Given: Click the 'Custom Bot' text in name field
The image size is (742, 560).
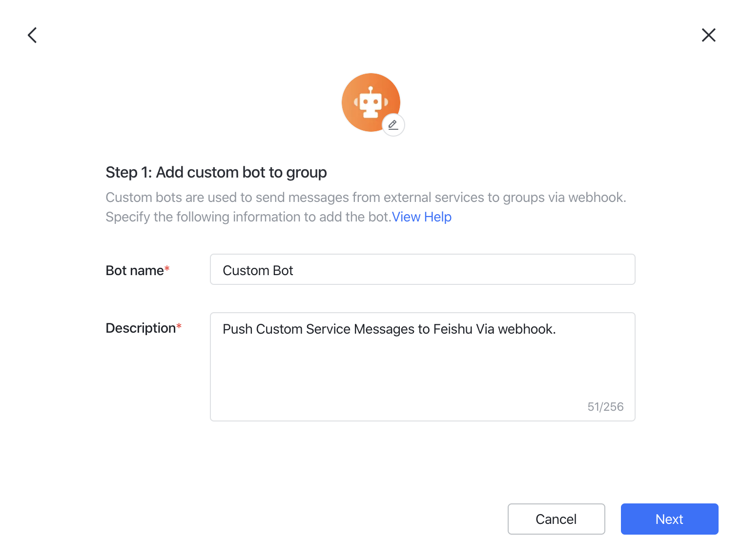Looking at the screenshot, I should pos(258,271).
